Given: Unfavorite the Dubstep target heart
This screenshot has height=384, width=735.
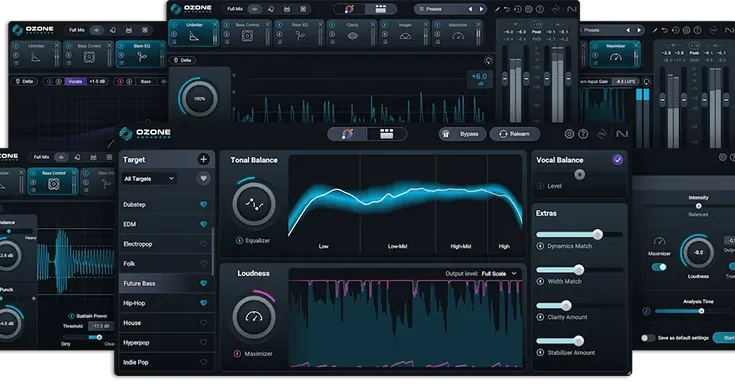Looking at the screenshot, I should click(203, 204).
